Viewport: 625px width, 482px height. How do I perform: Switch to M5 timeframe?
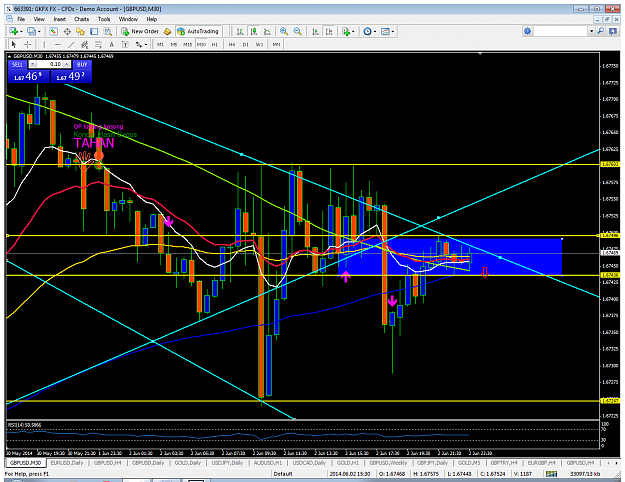(x=174, y=45)
